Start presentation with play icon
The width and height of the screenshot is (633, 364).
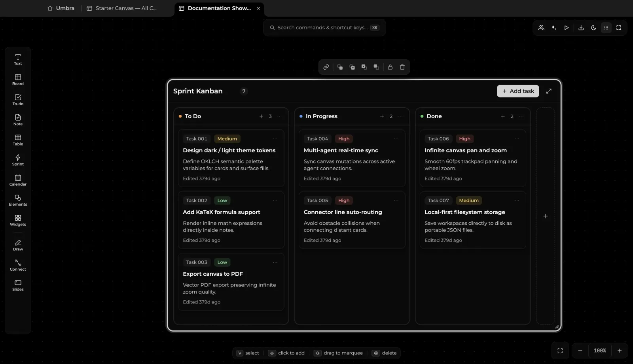point(567,28)
